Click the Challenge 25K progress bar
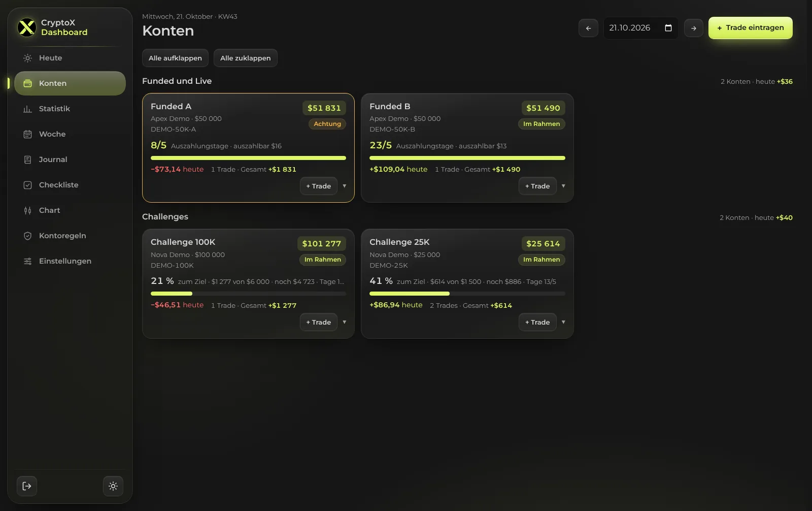 pyautogui.click(x=467, y=294)
